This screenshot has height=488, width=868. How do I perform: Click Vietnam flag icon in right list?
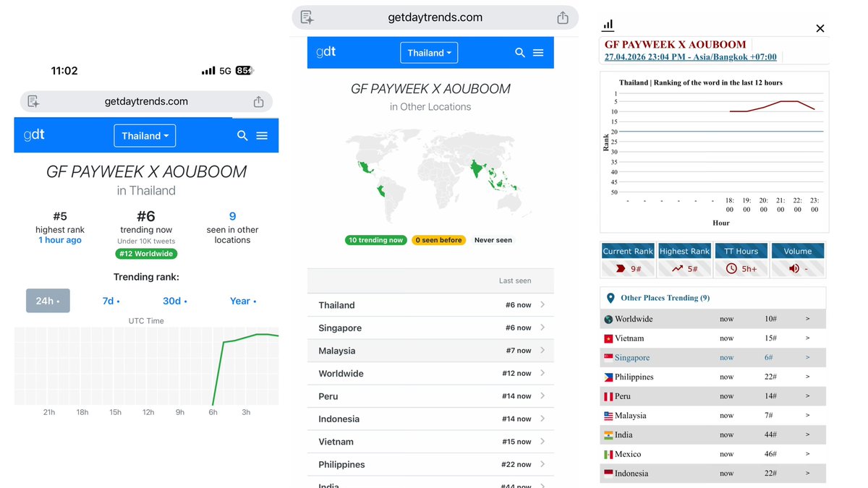click(x=608, y=338)
